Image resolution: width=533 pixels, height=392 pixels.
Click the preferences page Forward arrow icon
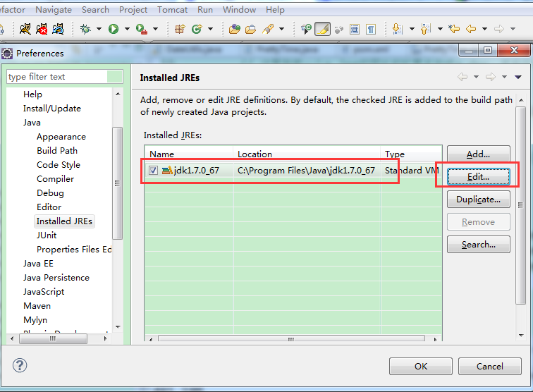[491, 77]
